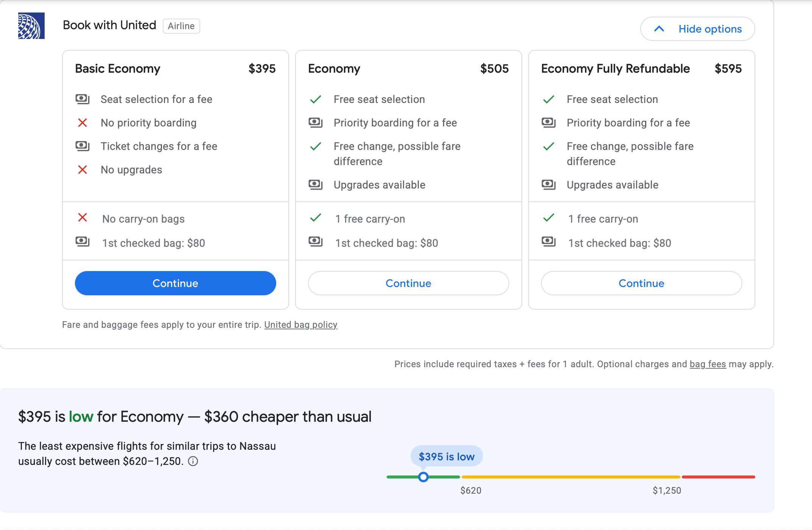Click fee icon for Fully Refundable Priority boarding
Viewport: 812px width, 530px height.
coord(549,123)
